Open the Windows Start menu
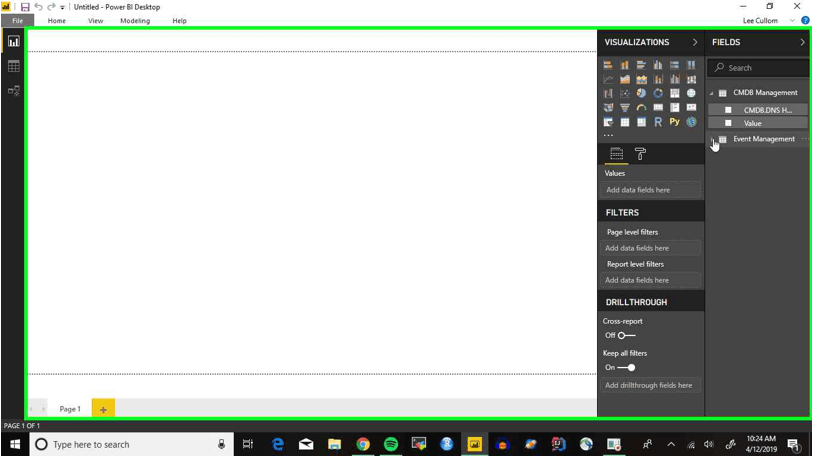The height and width of the screenshot is (456, 813). click(x=15, y=444)
